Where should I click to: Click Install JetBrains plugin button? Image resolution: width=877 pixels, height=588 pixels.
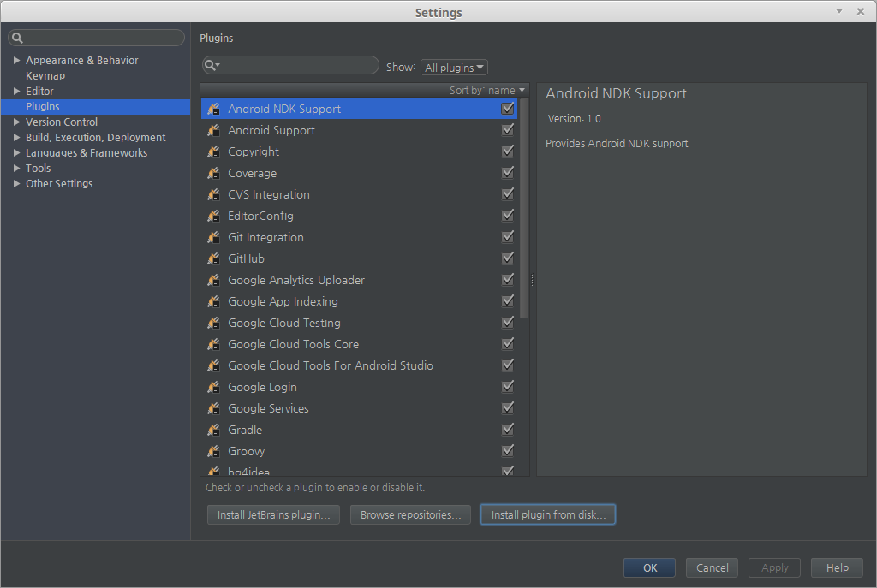point(273,514)
